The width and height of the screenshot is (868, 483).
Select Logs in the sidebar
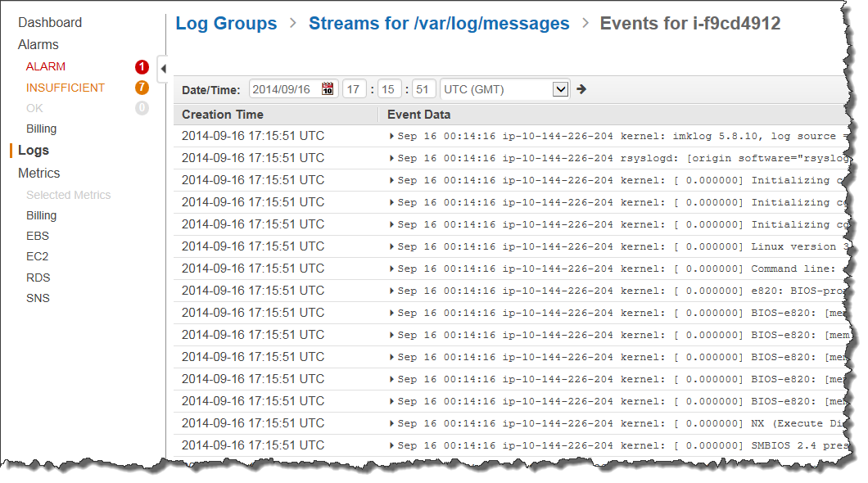(x=34, y=151)
